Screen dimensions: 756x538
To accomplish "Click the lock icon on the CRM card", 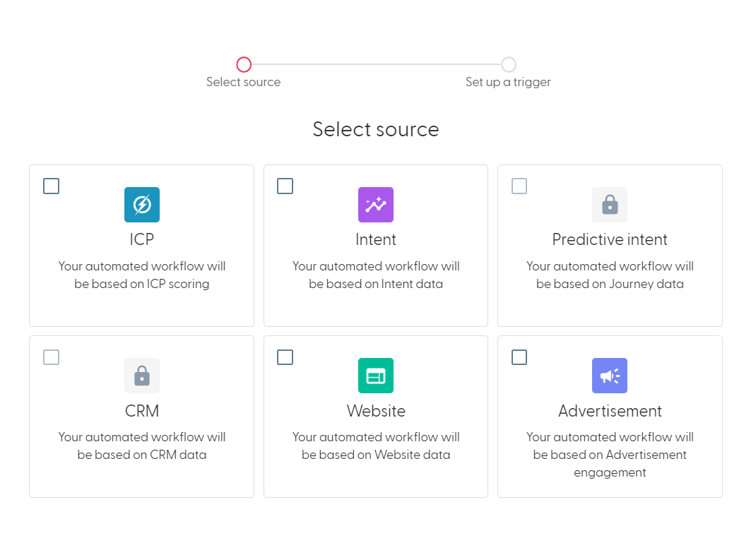I will (141, 376).
